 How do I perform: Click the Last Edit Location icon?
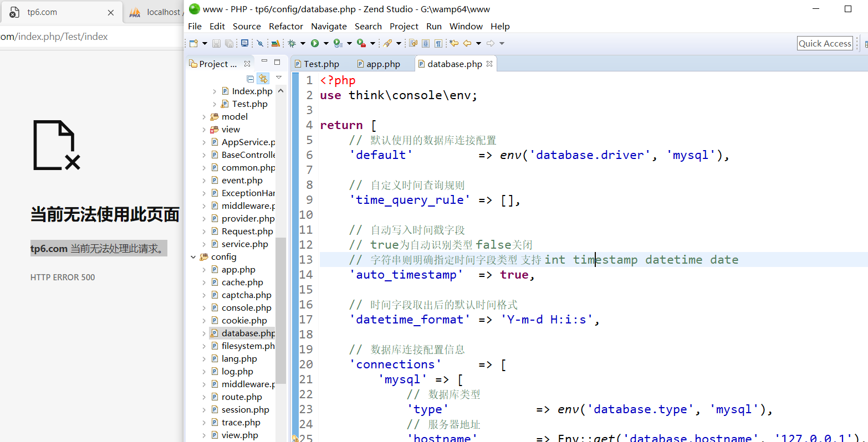click(x=454, y=43)
